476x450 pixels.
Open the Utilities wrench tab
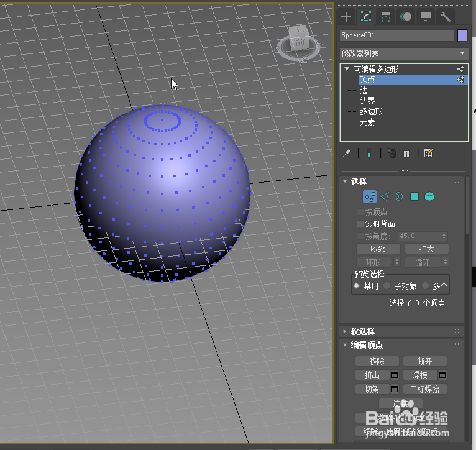[x=446, y=17]
